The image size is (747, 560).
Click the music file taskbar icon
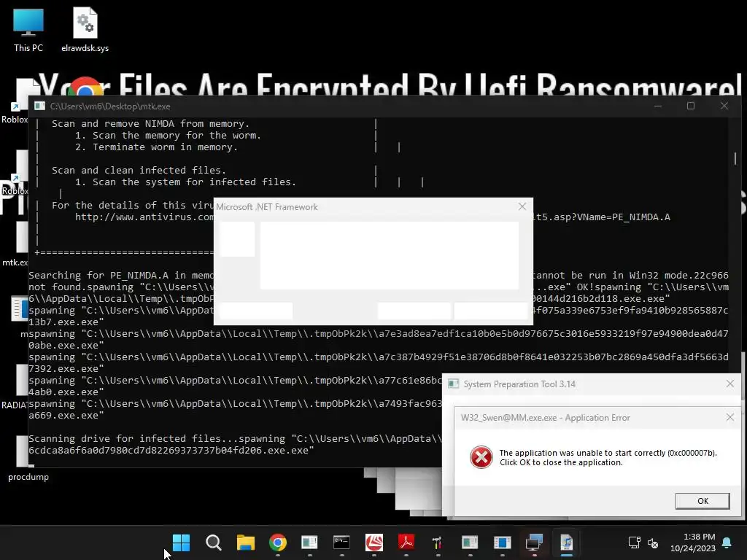(x=566, y=542)
